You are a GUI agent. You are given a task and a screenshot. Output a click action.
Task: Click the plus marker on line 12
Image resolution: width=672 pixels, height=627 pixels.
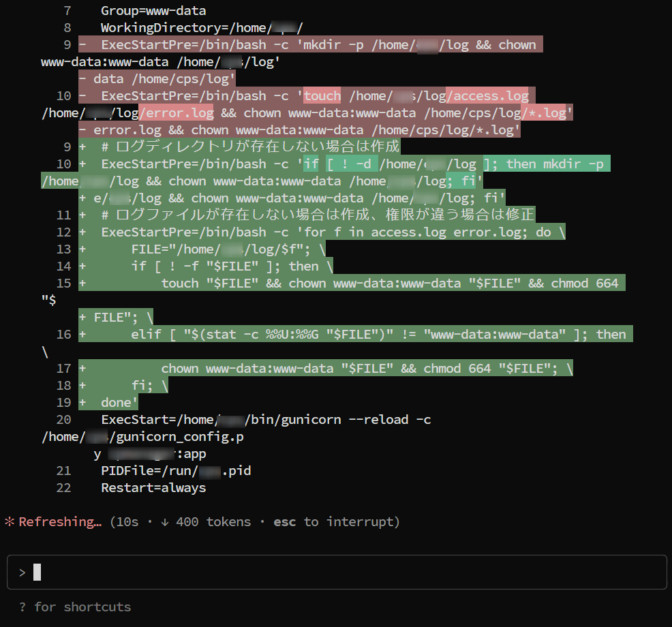click(82, 232)
